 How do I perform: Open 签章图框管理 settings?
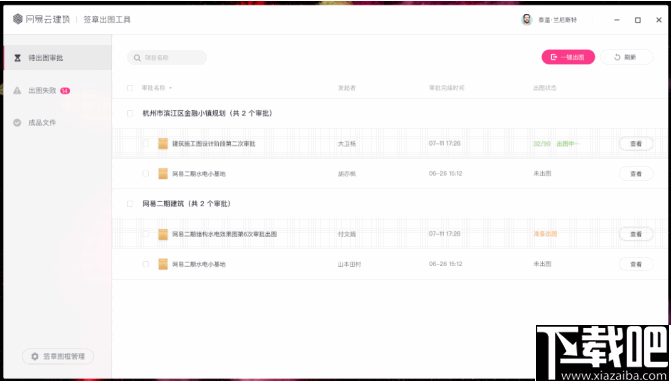58,356
